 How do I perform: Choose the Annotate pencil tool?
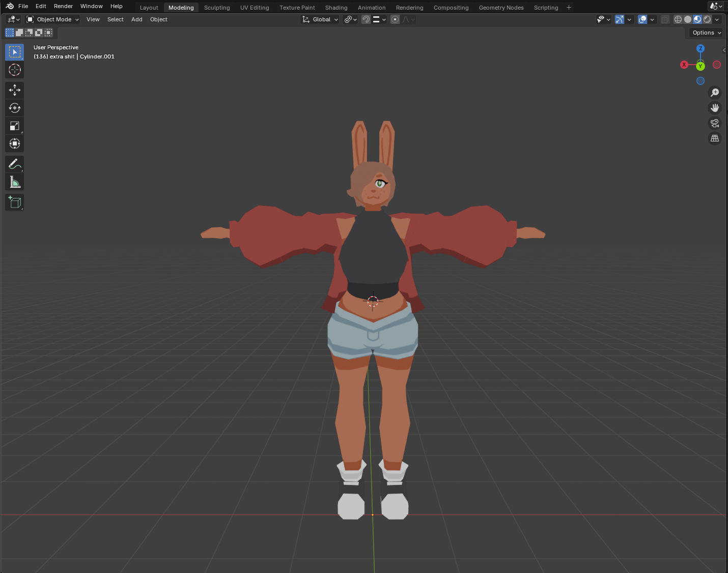[14, 164]
